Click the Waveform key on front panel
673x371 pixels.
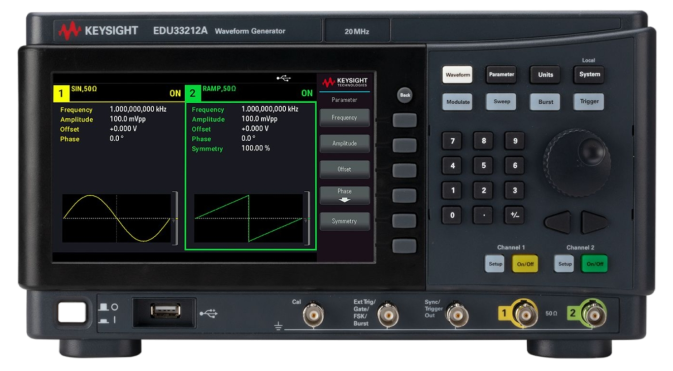pos(457,75)
